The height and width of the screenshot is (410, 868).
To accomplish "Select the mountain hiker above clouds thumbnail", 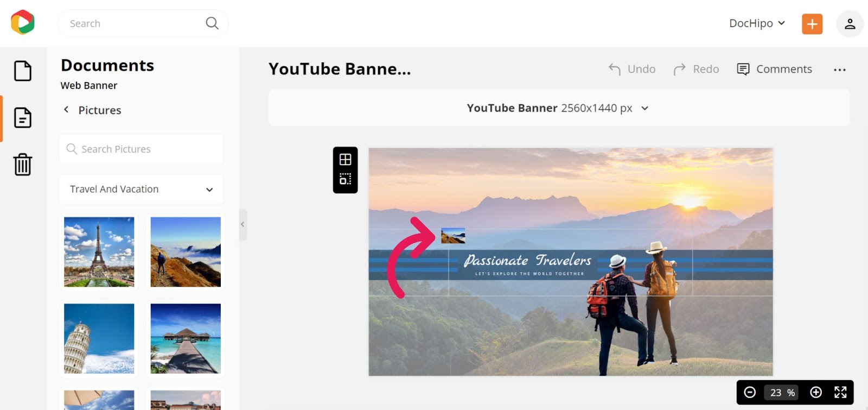I will point(186,252).
